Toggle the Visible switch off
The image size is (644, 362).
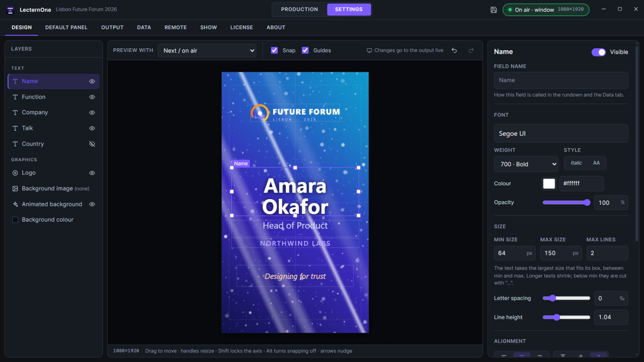point(599,52)
